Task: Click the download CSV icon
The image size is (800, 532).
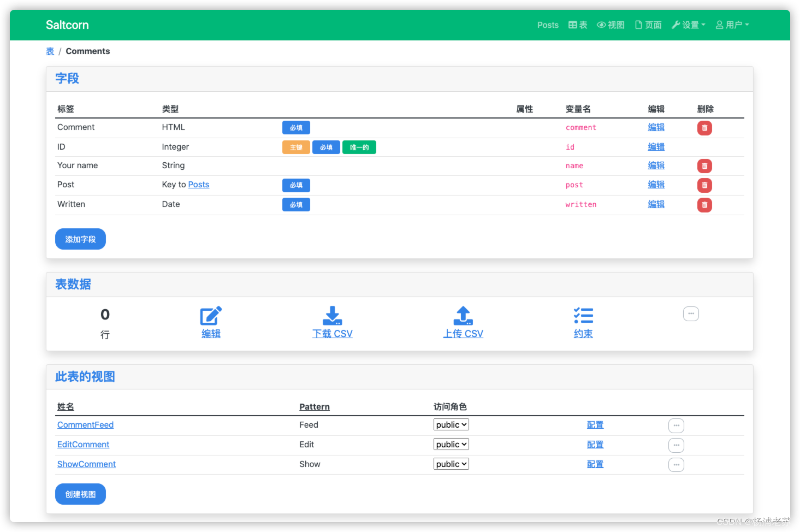Action: (332, 316)
